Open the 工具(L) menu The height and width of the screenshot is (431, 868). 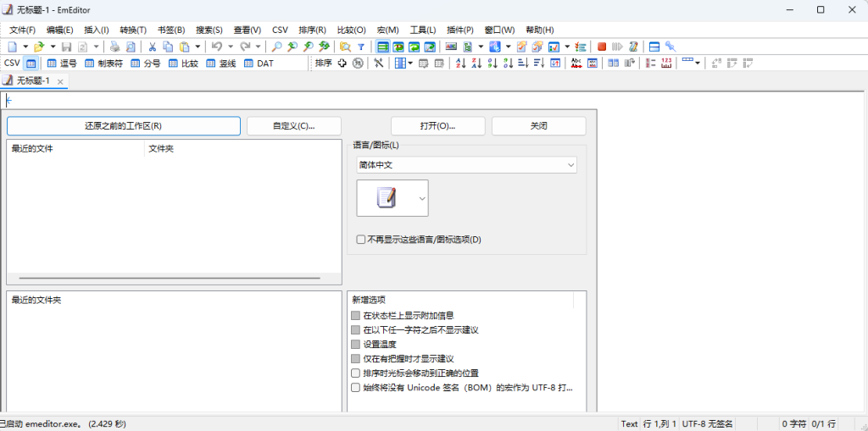click(x=423, y=30)
